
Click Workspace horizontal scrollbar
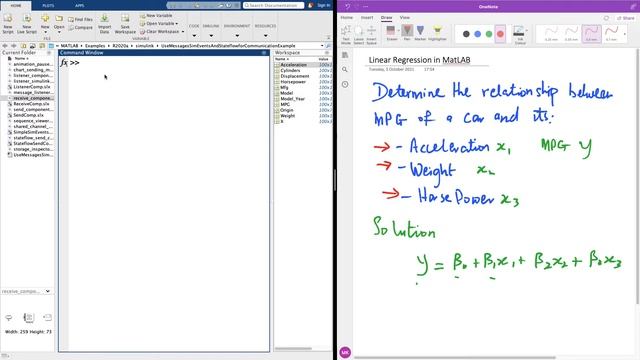coord(293,349)
